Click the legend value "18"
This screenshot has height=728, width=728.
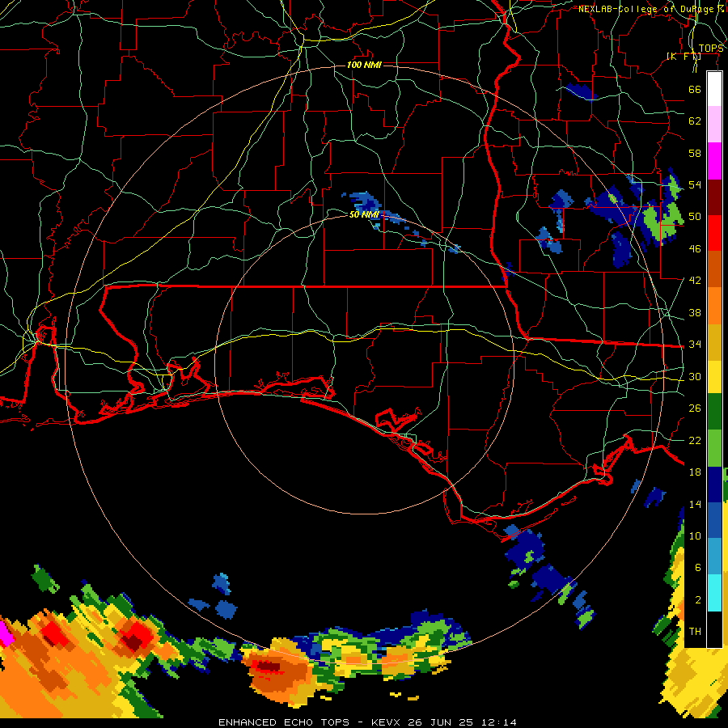(x=695, y=472)
